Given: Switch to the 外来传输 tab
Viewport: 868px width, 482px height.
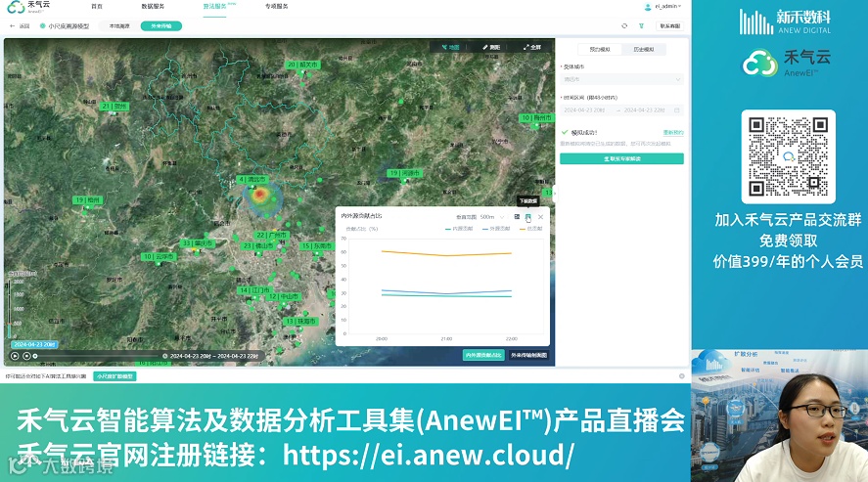Looking at the screenshot, I should (161, 26).
